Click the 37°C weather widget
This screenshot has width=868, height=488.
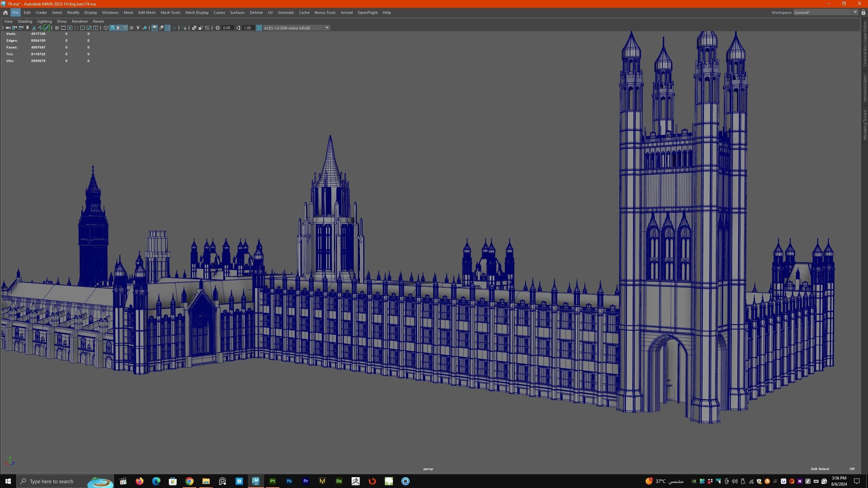click(664, 481)
